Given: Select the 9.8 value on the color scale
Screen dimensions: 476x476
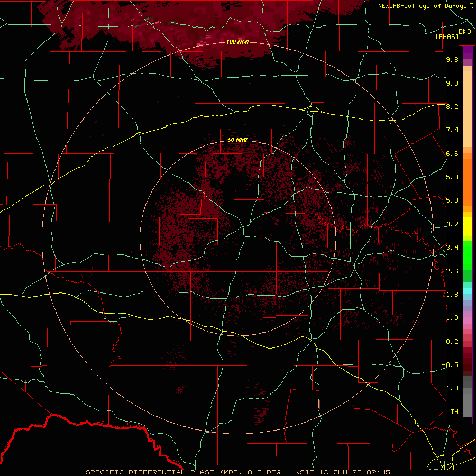Looking at the screenshot, I should click(452, 59).
